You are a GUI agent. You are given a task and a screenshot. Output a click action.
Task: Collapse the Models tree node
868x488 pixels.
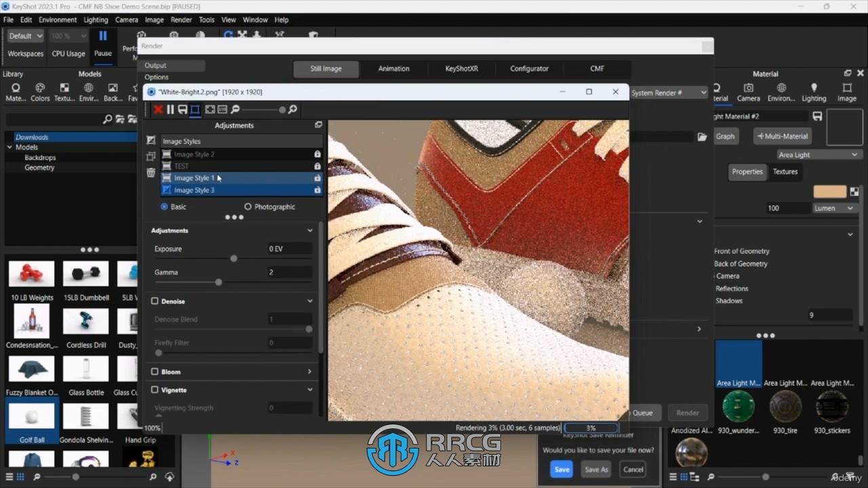(x=9, y=147)
